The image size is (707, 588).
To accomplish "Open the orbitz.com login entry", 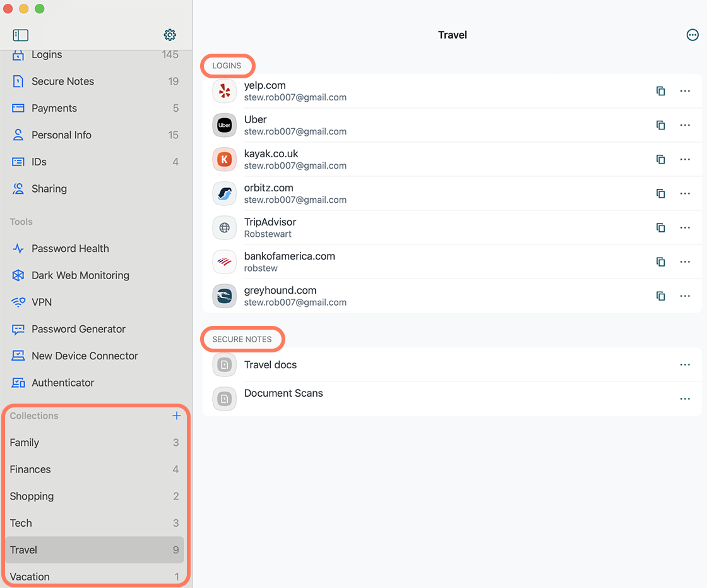I will click(x=452, y=194).
